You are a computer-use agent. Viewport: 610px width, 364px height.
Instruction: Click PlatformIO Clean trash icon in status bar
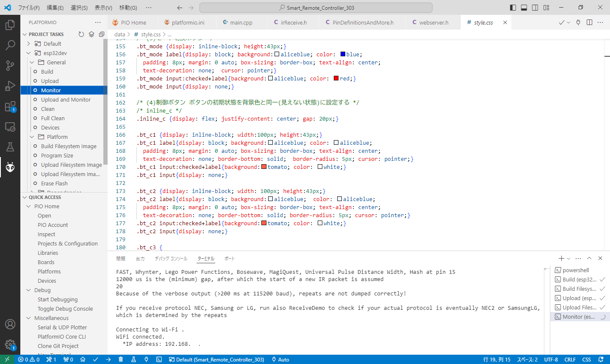pos(121,359)
